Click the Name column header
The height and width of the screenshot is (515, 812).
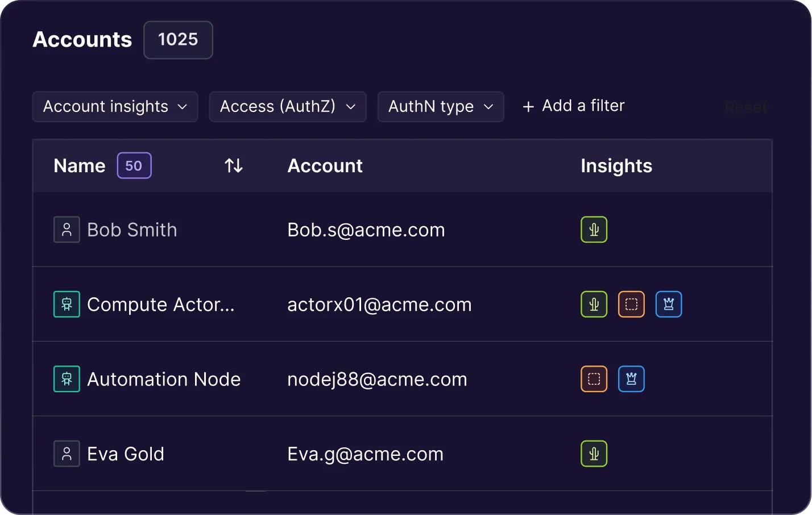80,165
